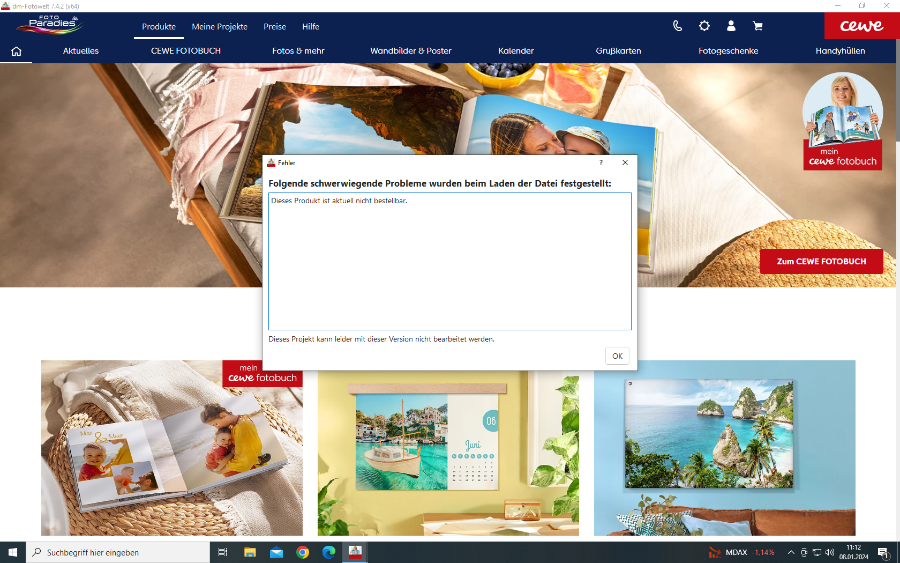Select the CEWE FOTOBUCH tab

click(x=185, y=51)
